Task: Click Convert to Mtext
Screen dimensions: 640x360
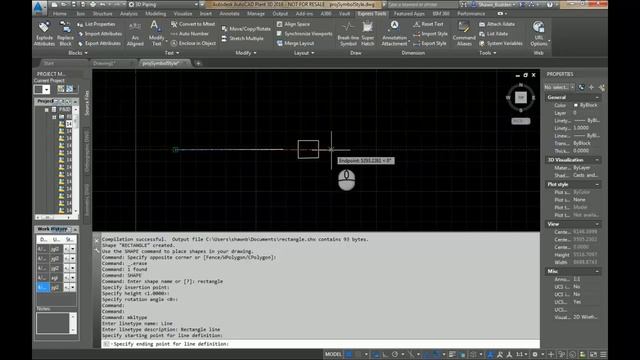Action: 193,24
